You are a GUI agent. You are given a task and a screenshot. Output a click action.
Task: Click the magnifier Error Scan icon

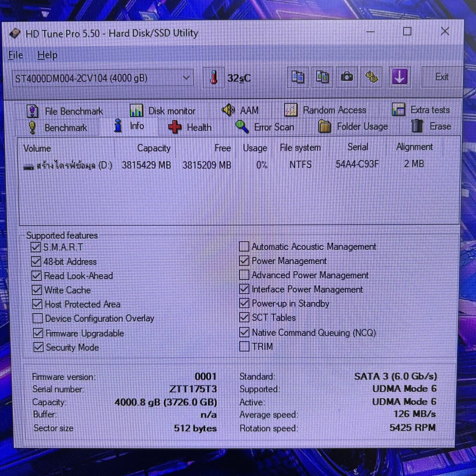tap(242, 127)
